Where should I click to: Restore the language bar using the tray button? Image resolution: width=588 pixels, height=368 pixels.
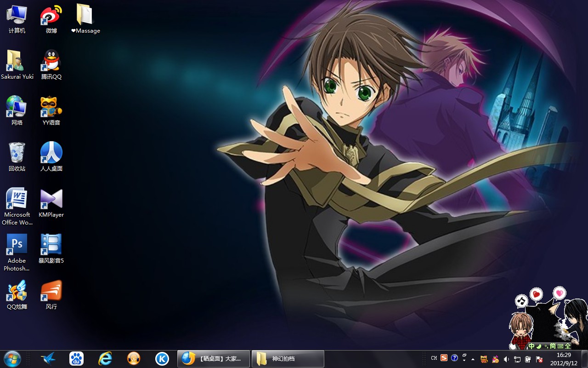(x=464, y=355)
